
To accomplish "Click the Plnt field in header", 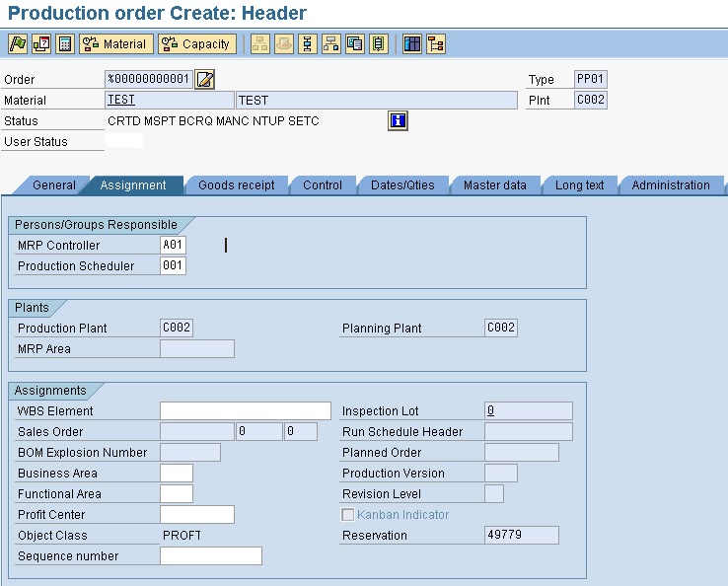I will 591,100.
